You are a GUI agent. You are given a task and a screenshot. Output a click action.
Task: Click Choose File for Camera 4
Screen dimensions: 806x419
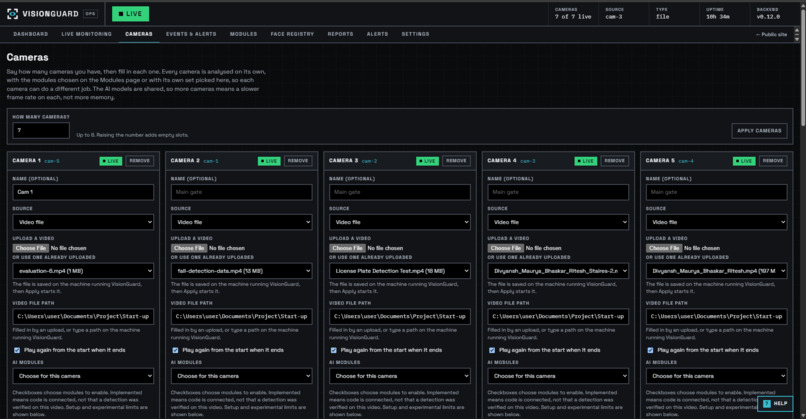[506, 248]
